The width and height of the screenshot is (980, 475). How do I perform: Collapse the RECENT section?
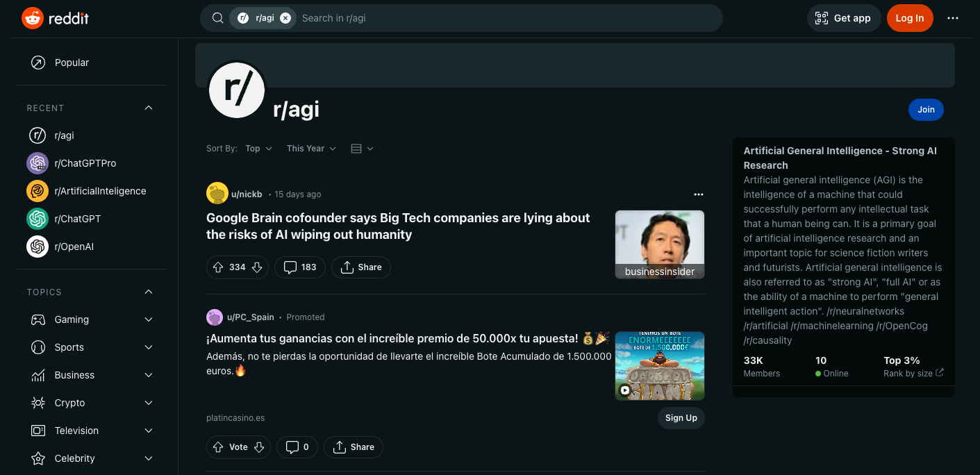(x=148, y=108)
